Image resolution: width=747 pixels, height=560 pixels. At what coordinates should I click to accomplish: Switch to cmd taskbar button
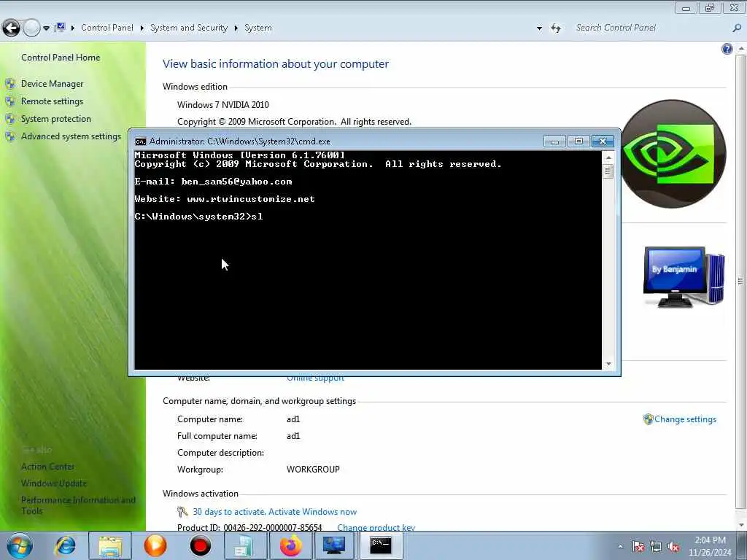pyautogui.click(x=381, y=545)
